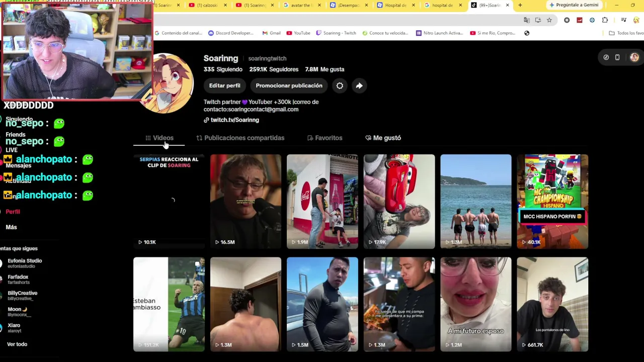Screen dimensions: 644x362
Task: Click the dark round extension icon in the toolbar
Action: coord(567,20)
